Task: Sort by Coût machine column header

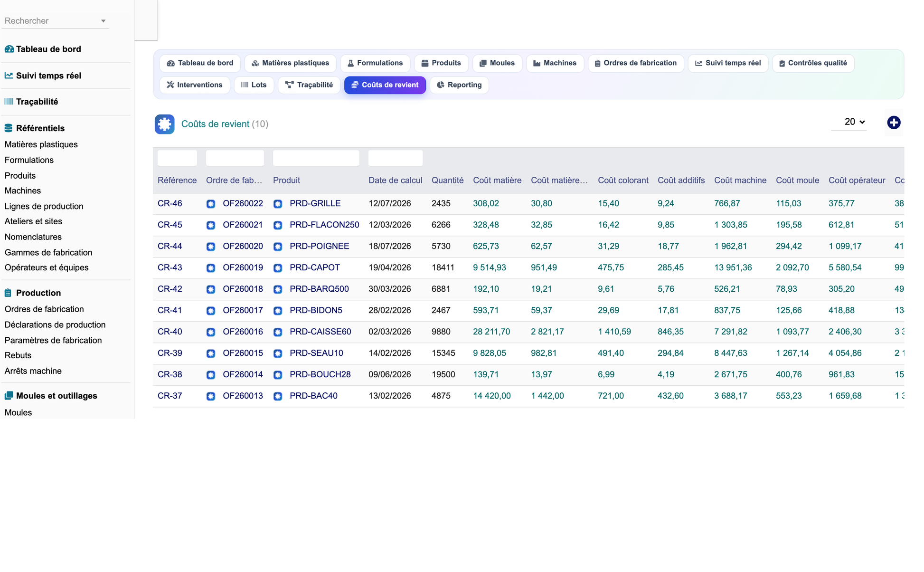Action: [x=740, y=181]
